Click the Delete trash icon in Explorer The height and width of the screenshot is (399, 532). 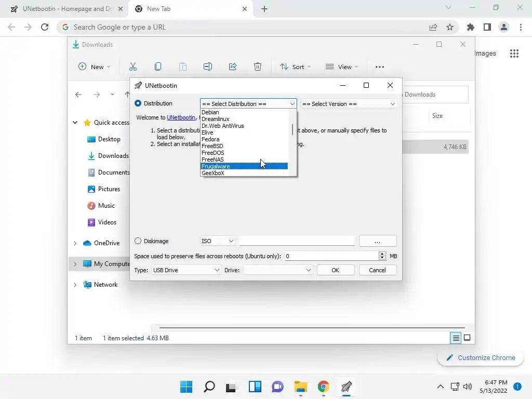[258, 67]
